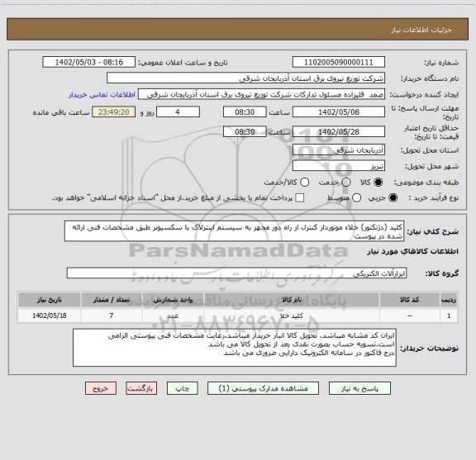The image size is (476, 460).
Task: Click the price validity date 1402/05/28
Action: click(339, 131)
